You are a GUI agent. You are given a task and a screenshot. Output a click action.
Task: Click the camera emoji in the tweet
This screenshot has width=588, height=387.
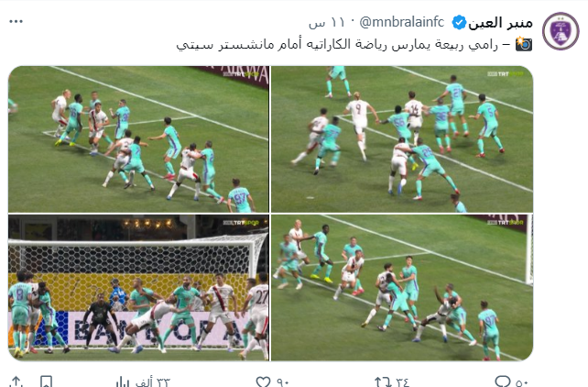coord(524,44)
